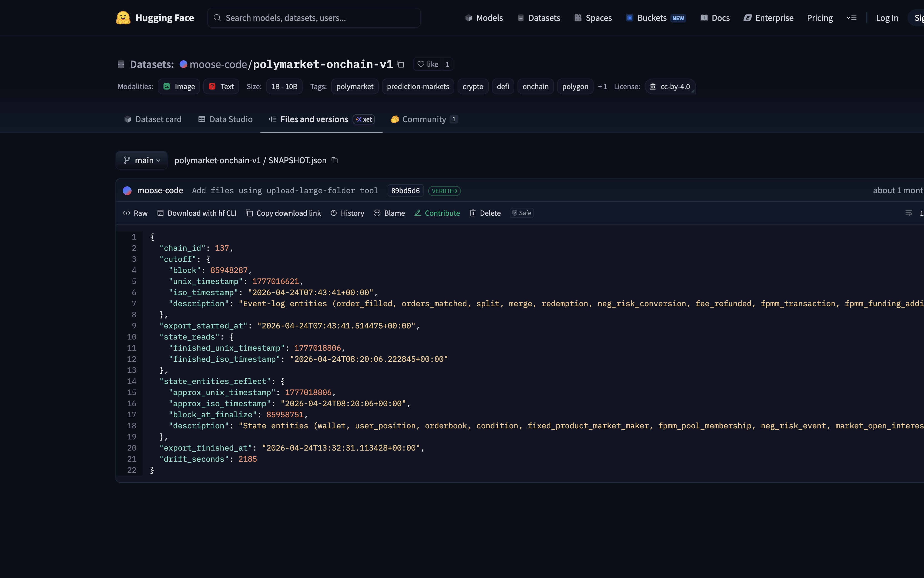
Task: Open the defi tag
Action: pyautogui.click(x=503, y=86)
